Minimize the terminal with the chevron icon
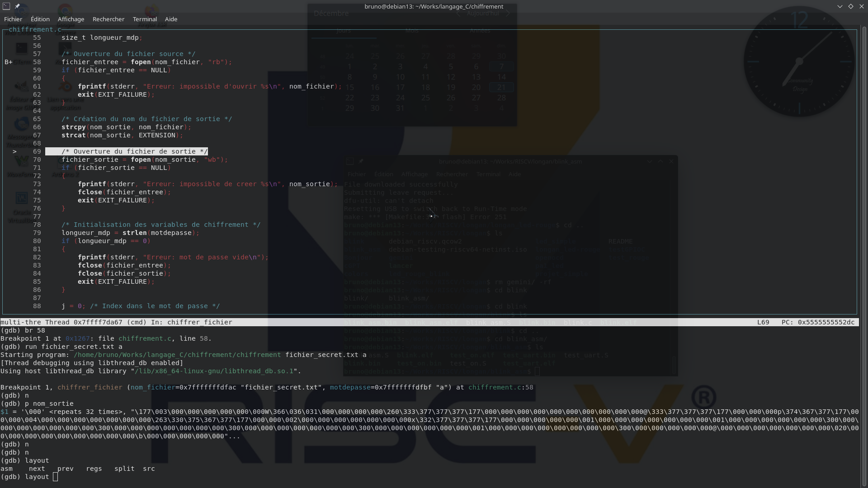 click(840, 6)
